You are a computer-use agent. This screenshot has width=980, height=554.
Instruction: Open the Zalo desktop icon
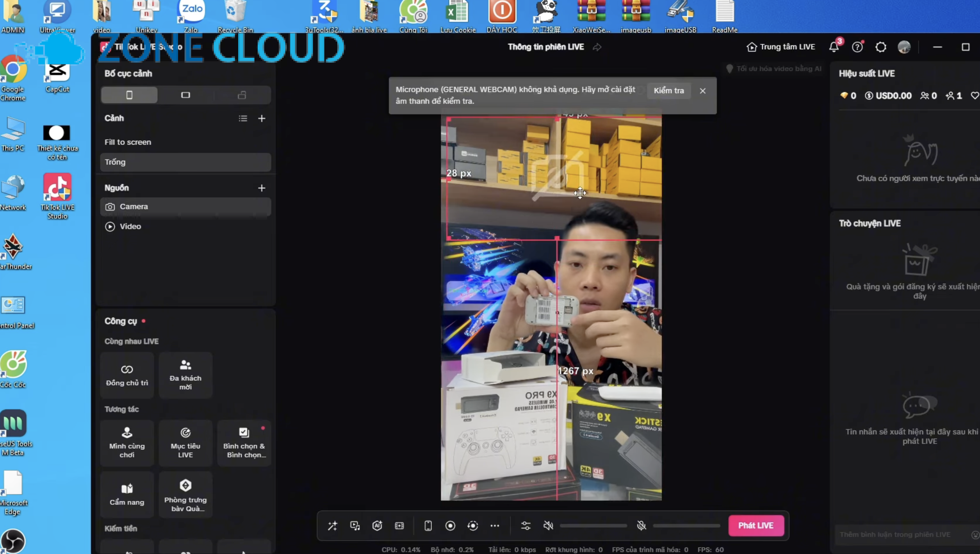point(191,16)
